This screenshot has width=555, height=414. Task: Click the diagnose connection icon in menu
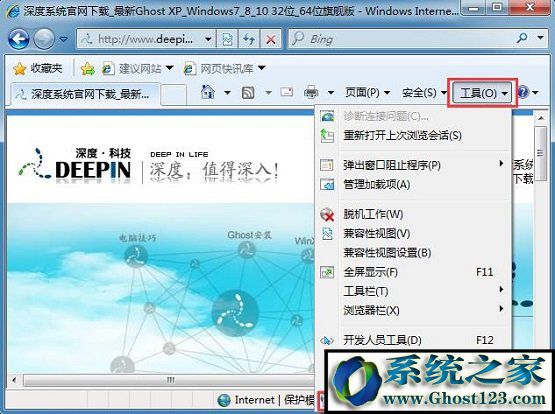click(327, 116)
